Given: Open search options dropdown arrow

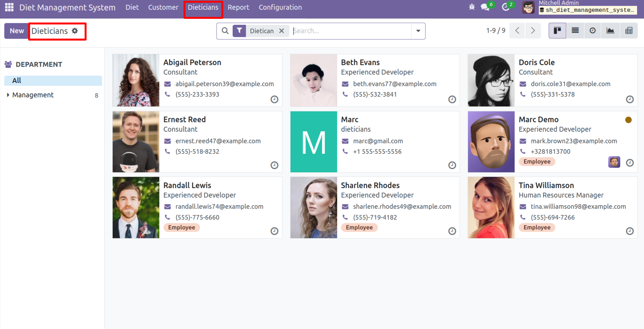Looking at the screenshot, I should 418,31.
